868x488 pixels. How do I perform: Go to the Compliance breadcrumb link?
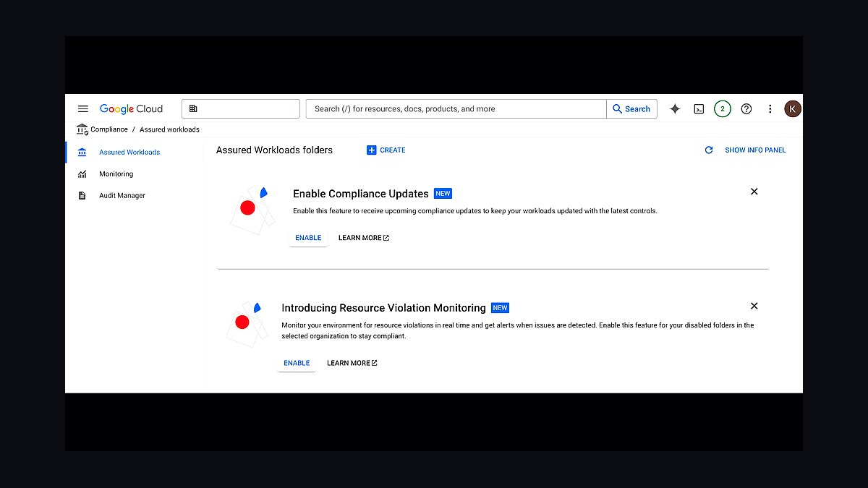tap(109, 129)
